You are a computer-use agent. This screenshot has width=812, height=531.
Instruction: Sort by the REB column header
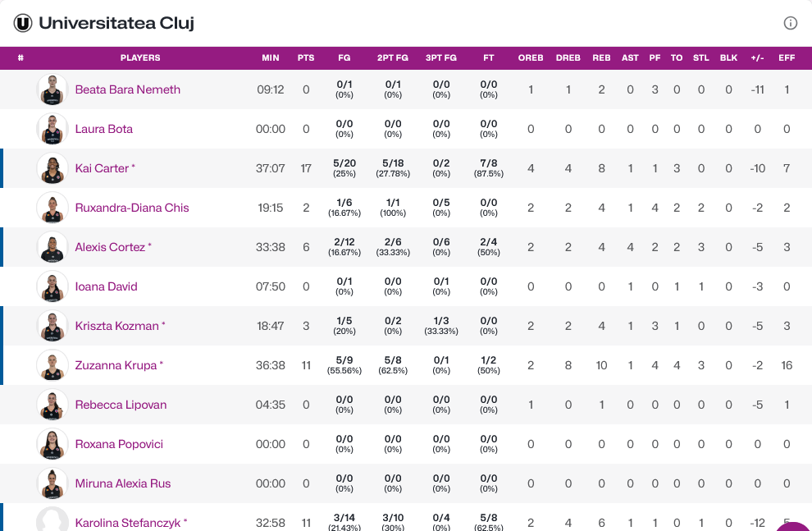601,58
